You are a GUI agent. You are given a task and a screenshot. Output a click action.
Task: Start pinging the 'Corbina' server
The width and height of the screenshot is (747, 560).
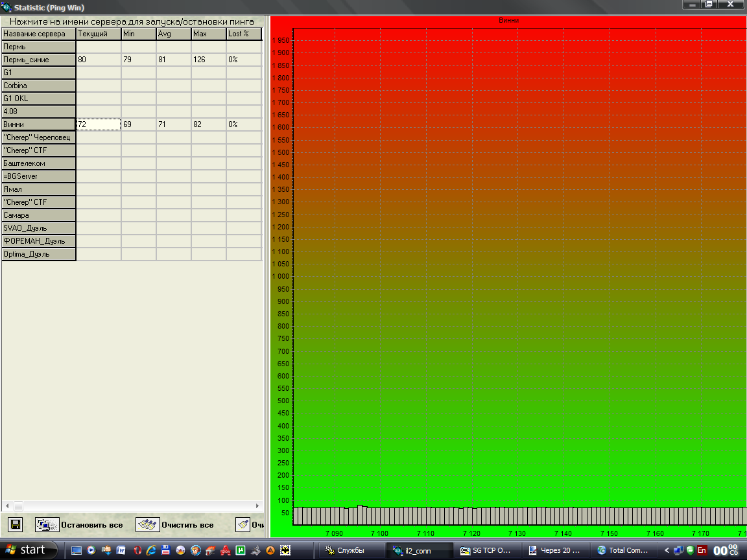click(x=39, y=86)
